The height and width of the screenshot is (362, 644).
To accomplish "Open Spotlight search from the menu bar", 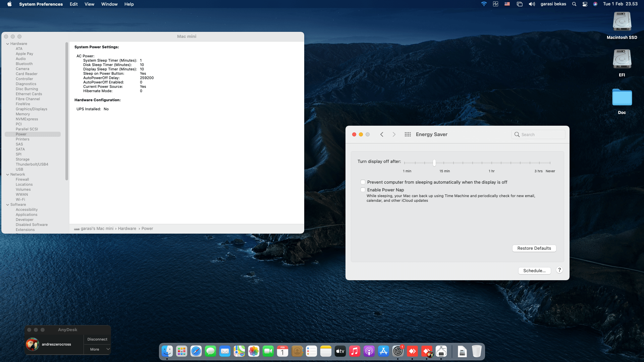I will tap(574, 4).
